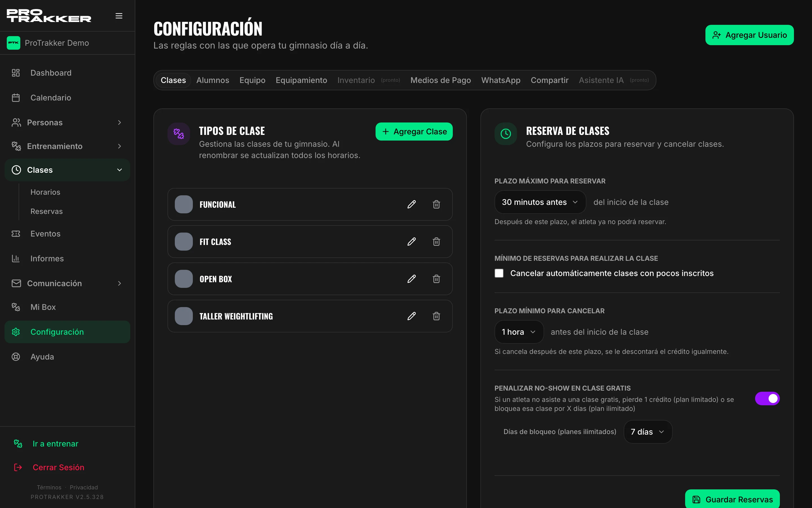Delete the FIT CLASS entry with the trash icon
The image size is (812, 508).
pos(436,242)
